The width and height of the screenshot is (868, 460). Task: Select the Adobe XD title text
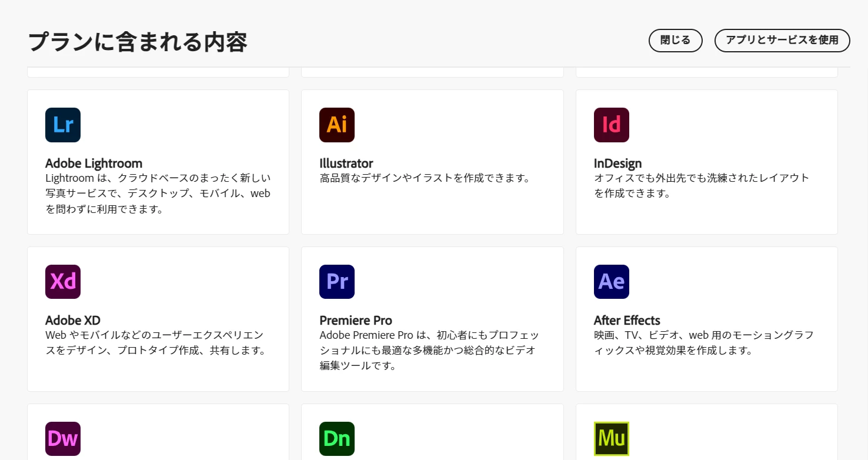[73, 321]
